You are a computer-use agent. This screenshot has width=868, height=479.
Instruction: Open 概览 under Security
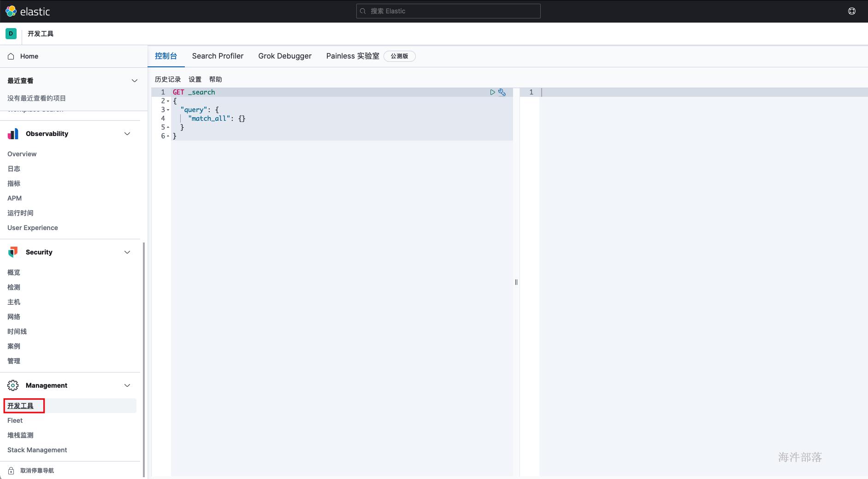(14, 272)
